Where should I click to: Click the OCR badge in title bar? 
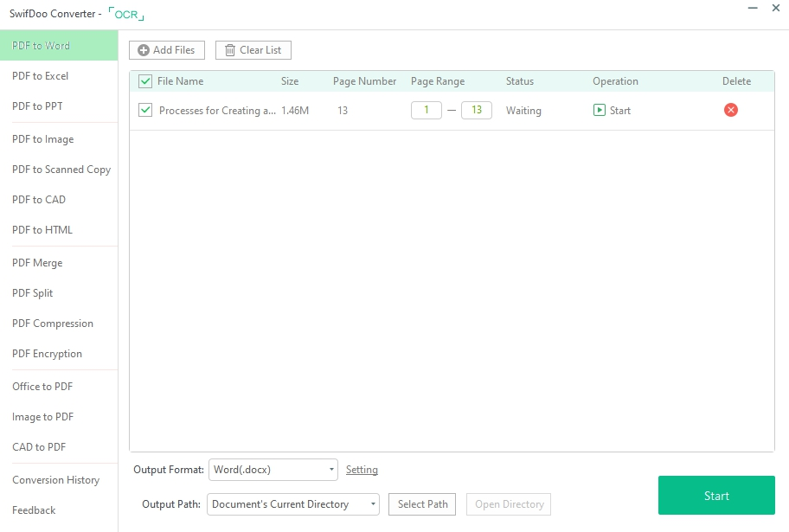(x=126, y=14)
